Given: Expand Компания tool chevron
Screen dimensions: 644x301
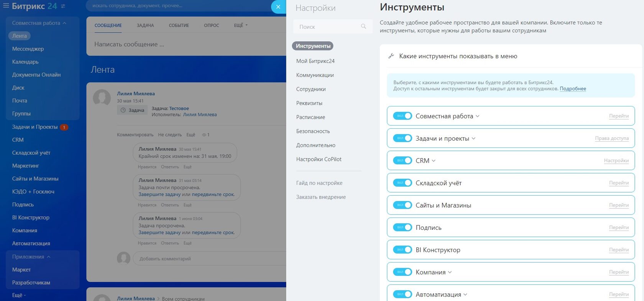Looking at the screenshot, I should (x=450, y=272).
